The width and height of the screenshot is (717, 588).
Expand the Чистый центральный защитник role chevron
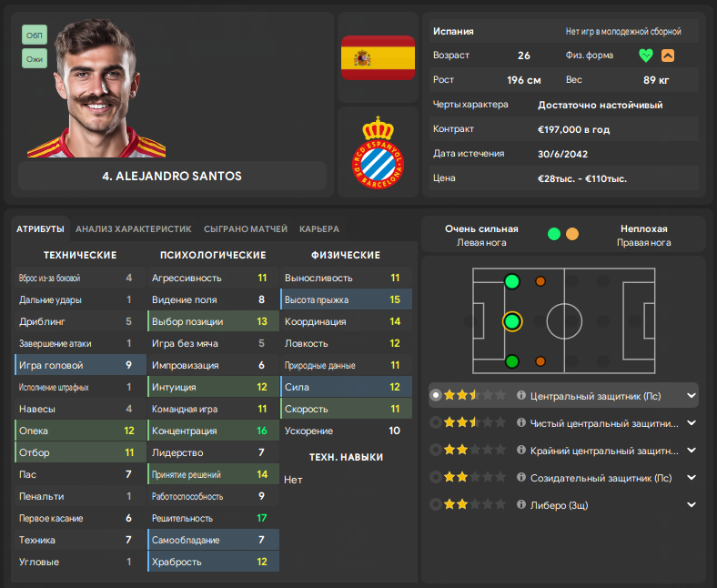692,423
